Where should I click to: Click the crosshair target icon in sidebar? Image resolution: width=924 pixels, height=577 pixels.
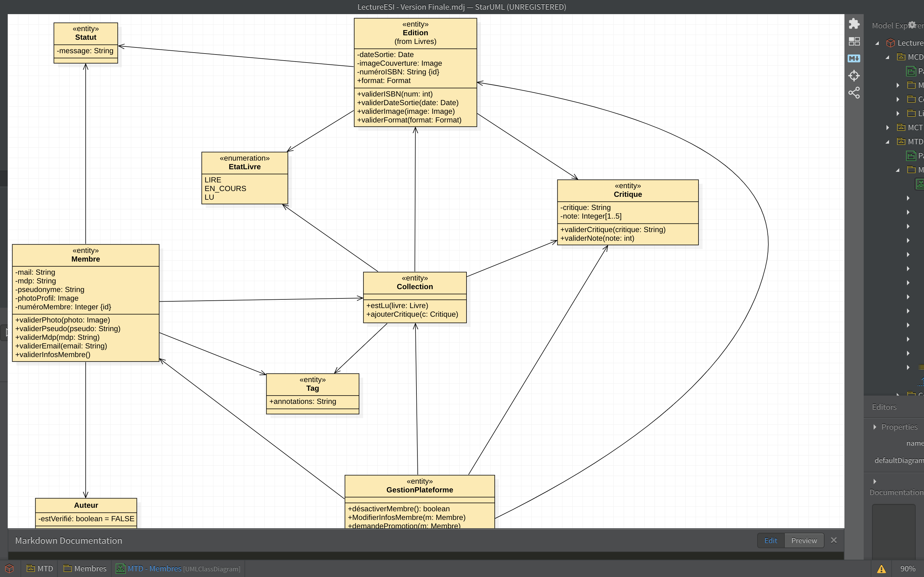point(854,76)
